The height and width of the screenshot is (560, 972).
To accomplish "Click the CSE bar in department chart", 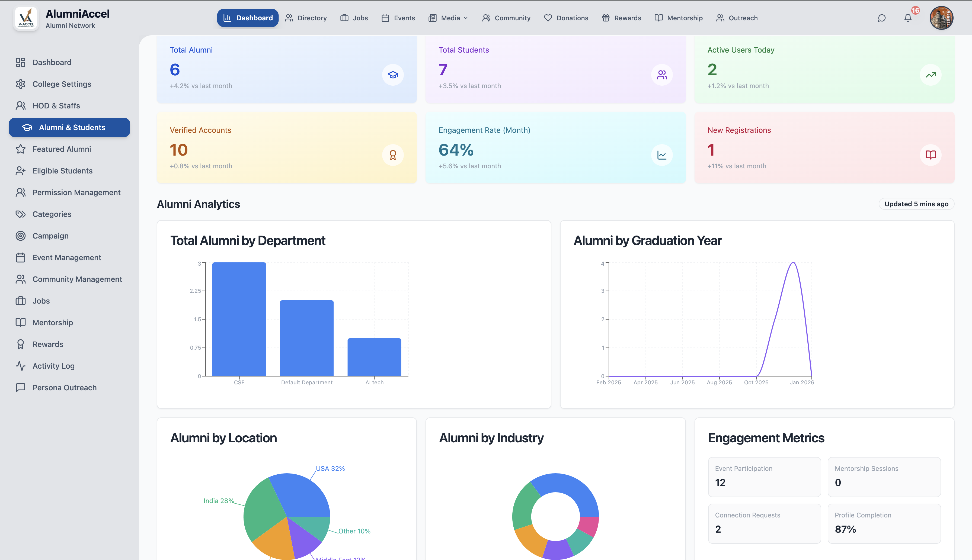I will click(x=239, y=319).
